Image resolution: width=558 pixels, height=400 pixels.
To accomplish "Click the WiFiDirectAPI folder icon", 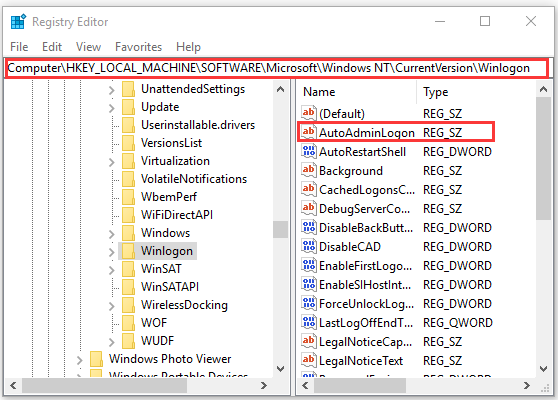I will [x=128, y=215].
